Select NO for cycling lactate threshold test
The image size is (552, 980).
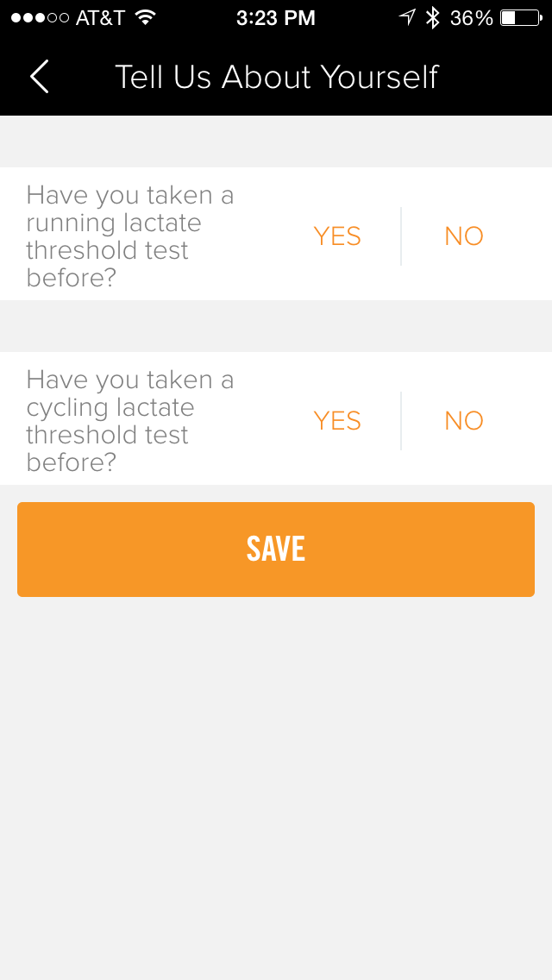(464, 421)
